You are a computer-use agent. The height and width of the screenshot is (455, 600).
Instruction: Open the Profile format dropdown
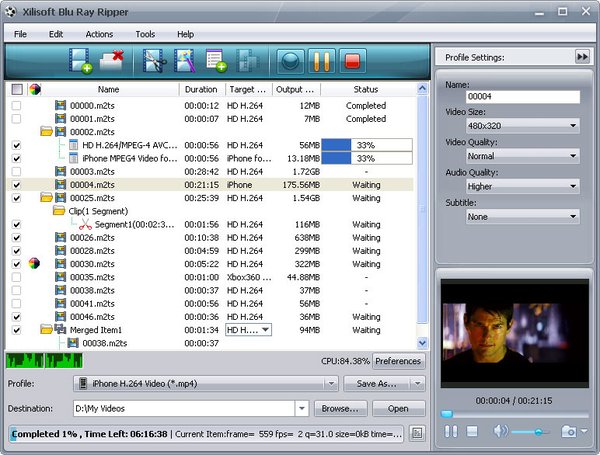pyautogui.click(x=205, y=383)
